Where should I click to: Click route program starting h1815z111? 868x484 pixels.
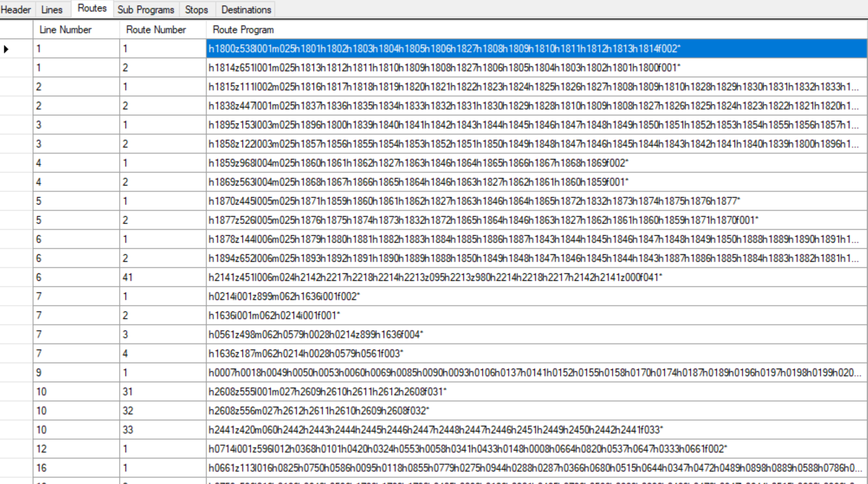(x=537, y=87)
